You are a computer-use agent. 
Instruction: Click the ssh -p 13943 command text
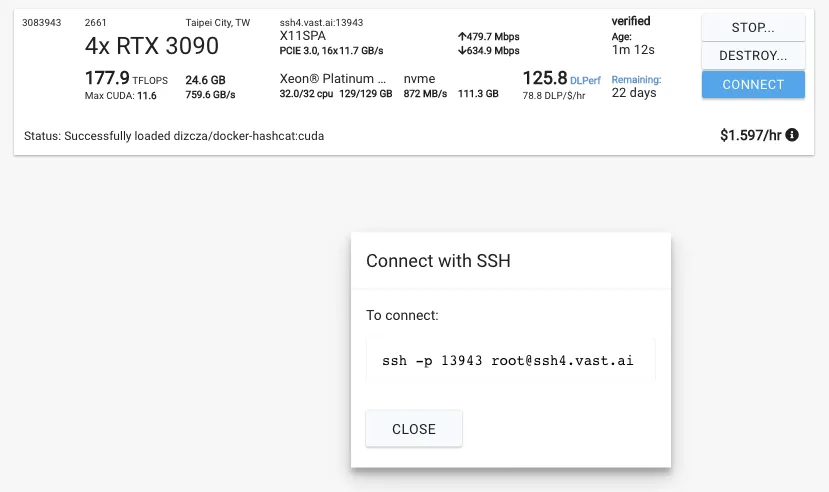pos(508,360)
